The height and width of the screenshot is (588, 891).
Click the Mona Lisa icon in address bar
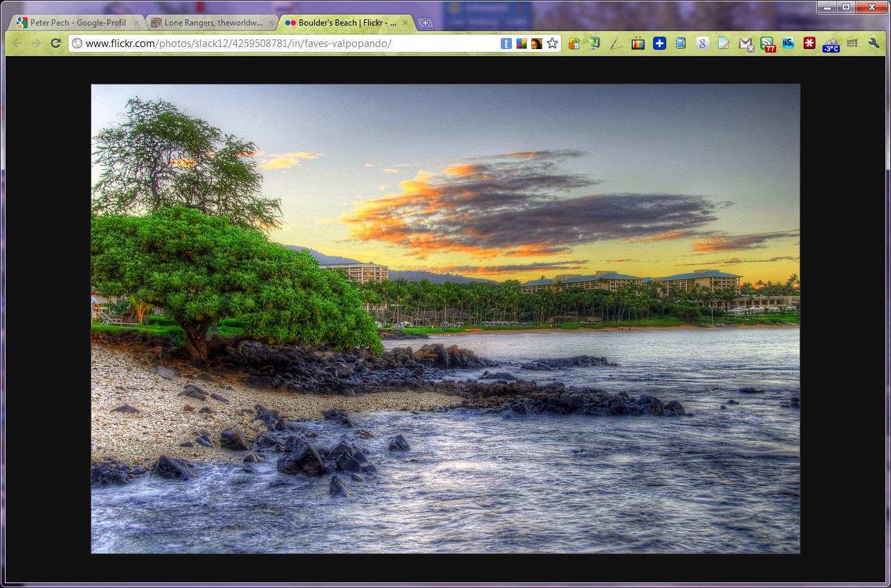coord(536,44)
